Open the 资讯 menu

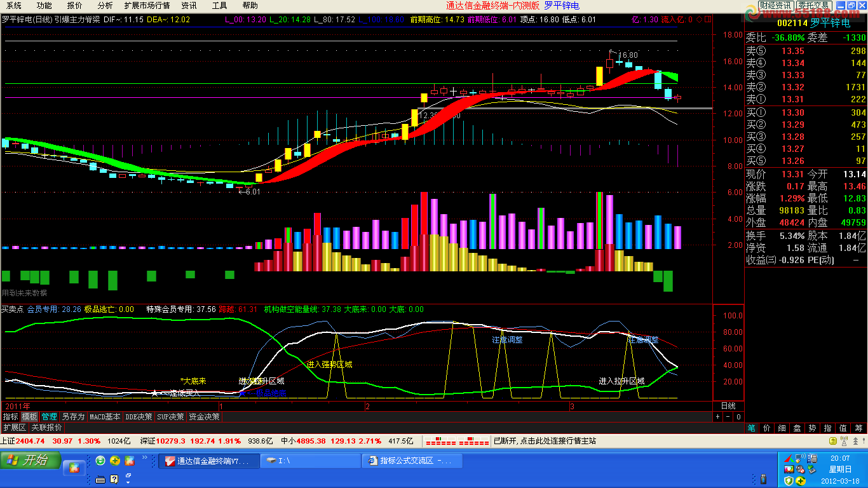pos(189,6)
